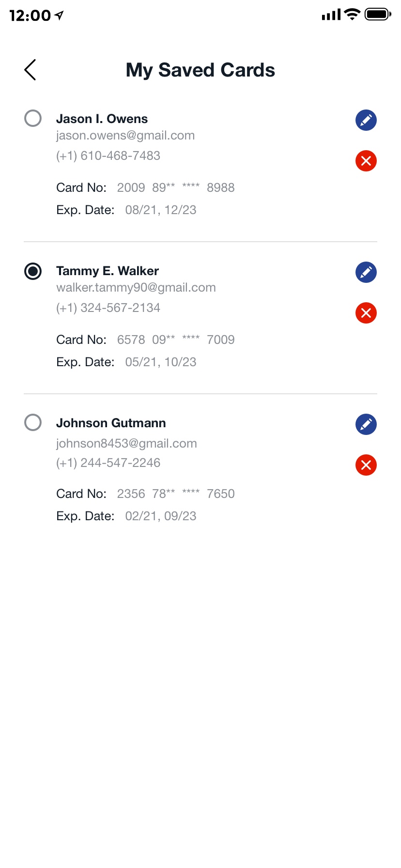
Task: Tap location arrow beside the clock
Action: pos(59,15)
